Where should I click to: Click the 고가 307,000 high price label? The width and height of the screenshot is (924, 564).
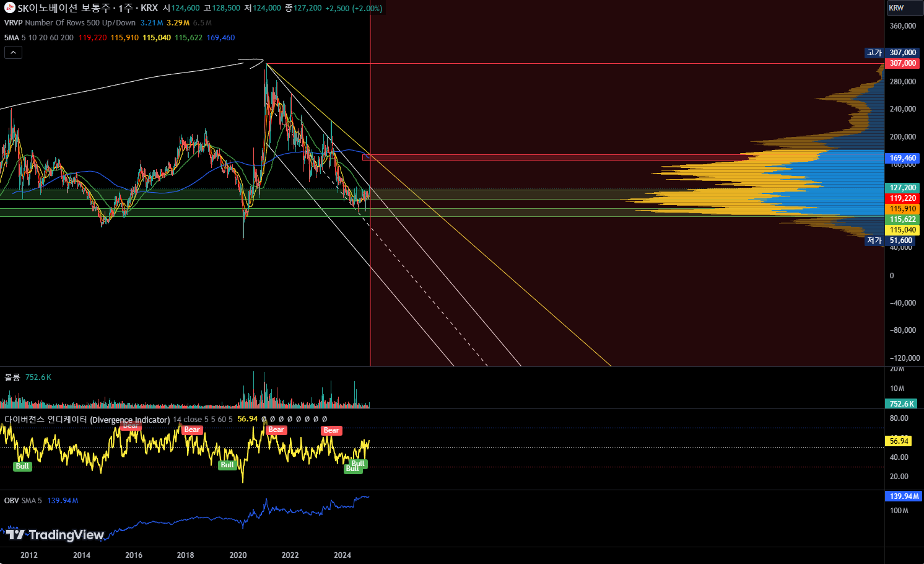pyautogui.click(x=892, y=53)
